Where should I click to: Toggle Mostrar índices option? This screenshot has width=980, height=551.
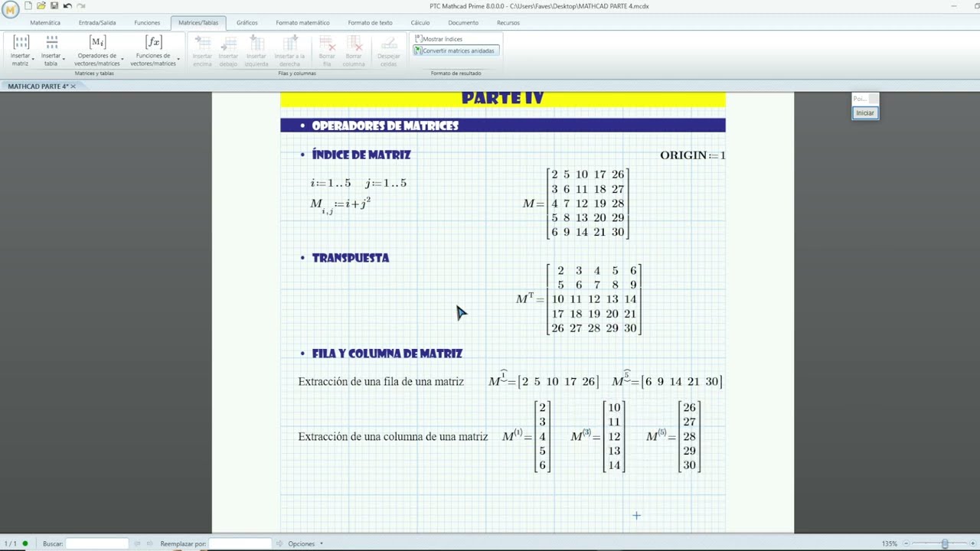[439, 39]
